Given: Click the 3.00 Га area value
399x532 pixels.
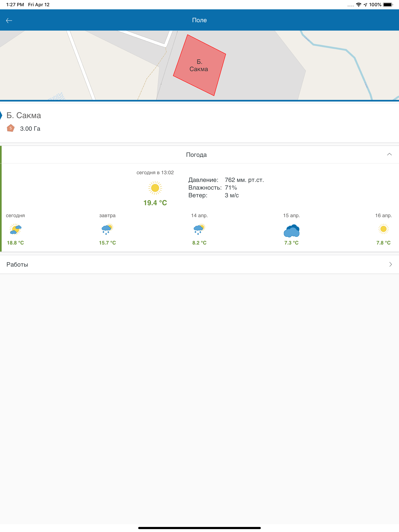Looking at the screenshot, I should point(30,129).
